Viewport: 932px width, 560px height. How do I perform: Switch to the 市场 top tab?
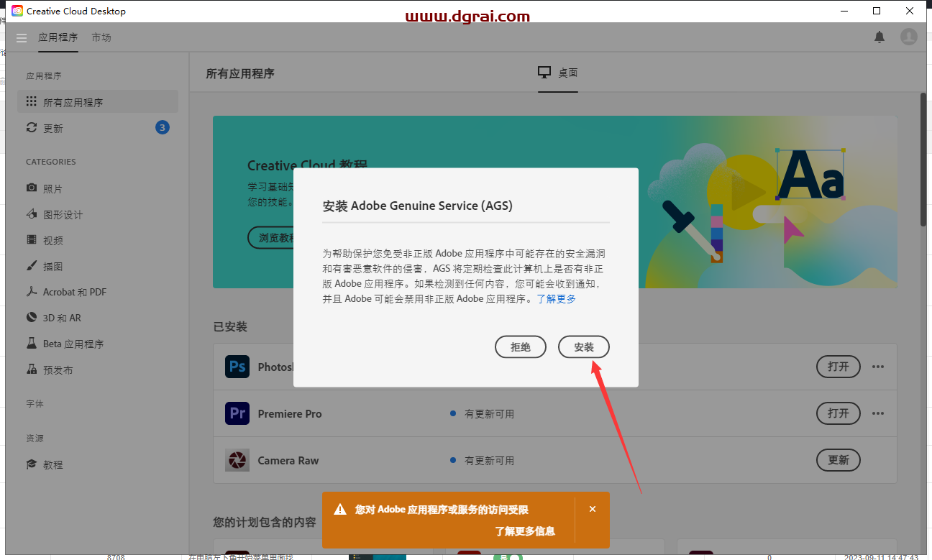pyautogui.click(x=101, y=37)
